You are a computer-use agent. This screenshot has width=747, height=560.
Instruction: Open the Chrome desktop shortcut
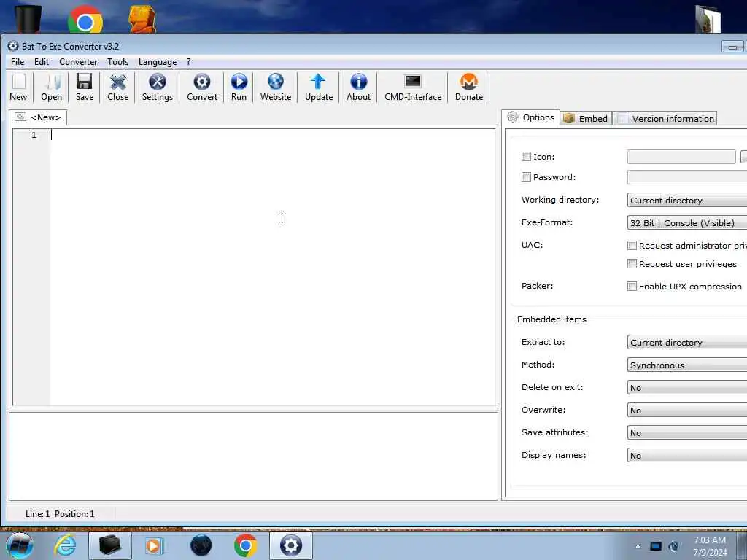pyautogui.click(x=85, y=20)
